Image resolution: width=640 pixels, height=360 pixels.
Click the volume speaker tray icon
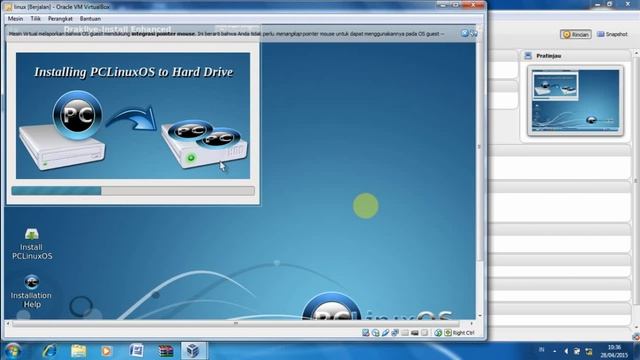tap(566, 351)
